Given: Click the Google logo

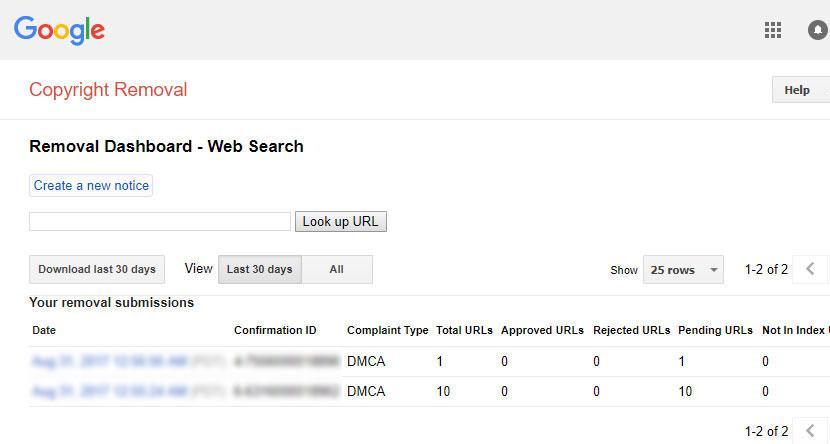Looking at the screenshot, I should pyautogui.click(x=60, y=30).
